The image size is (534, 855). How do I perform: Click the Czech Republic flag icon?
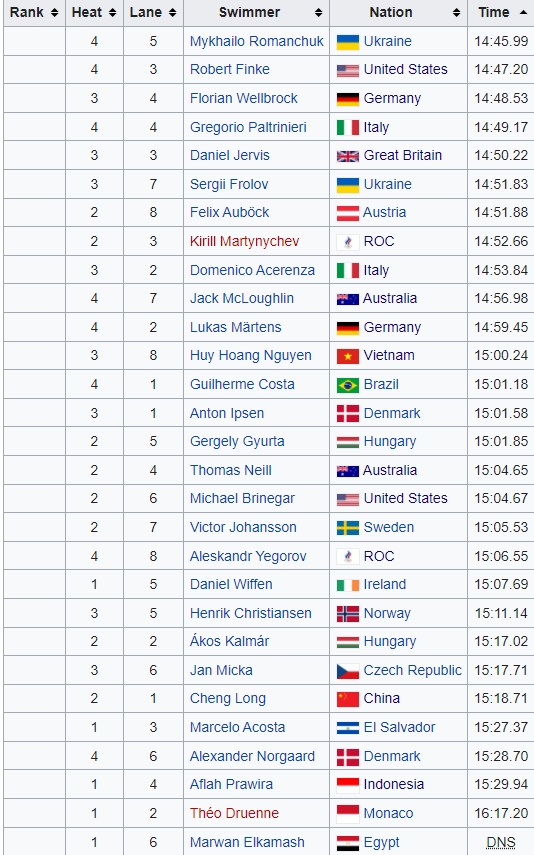pos(347,672)
